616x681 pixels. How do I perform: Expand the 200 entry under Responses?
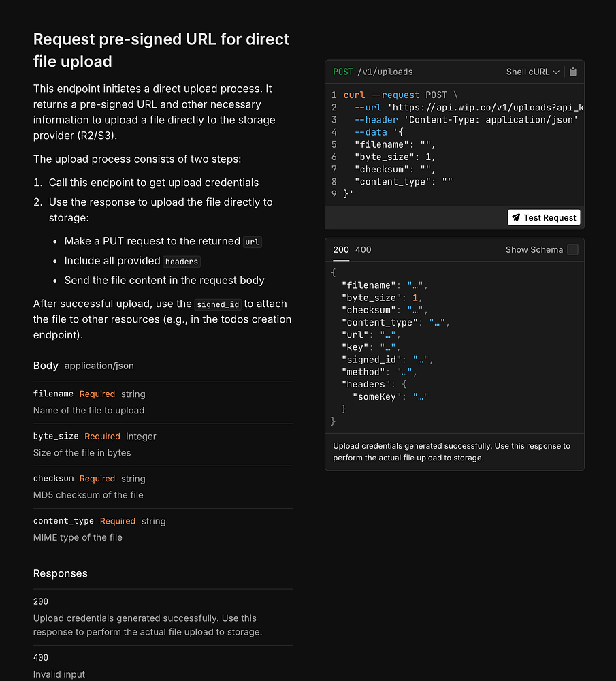tap(41, 602)
